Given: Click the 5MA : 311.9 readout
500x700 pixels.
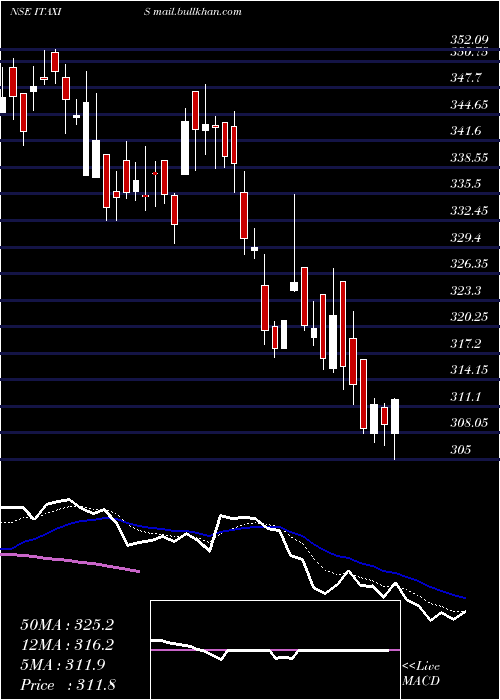Looking at the screenshot, I should [63, 665].
